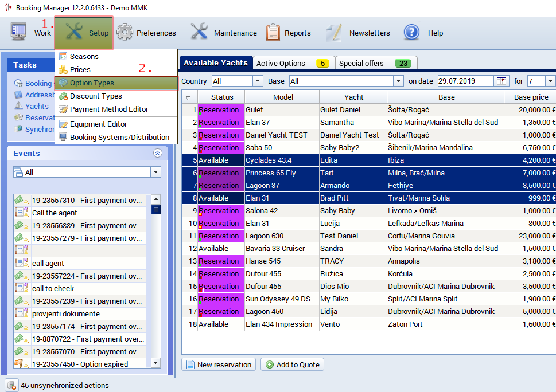556x392 pixels.
Task: Click the Newsletters pencil icon
Action: pos(334,32)
